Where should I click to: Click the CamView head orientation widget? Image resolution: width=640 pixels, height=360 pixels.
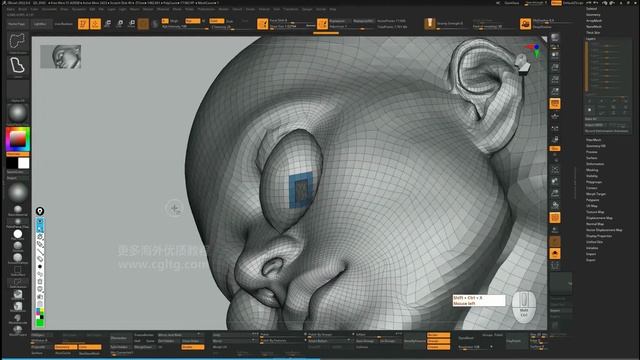point(523,64)
